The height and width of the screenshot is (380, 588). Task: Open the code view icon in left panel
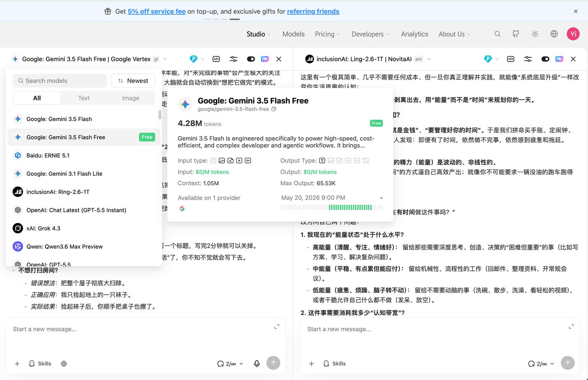(216, 59)
